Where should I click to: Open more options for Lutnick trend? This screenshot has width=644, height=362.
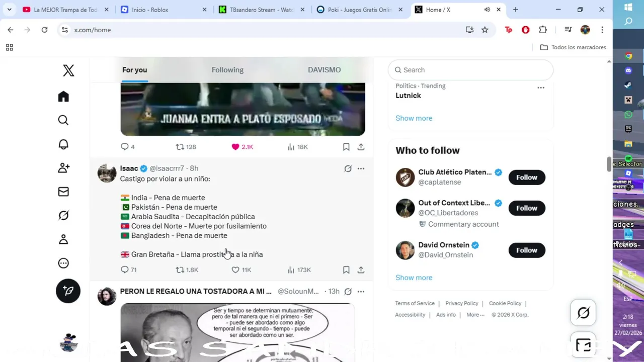[x=541, y=87]
